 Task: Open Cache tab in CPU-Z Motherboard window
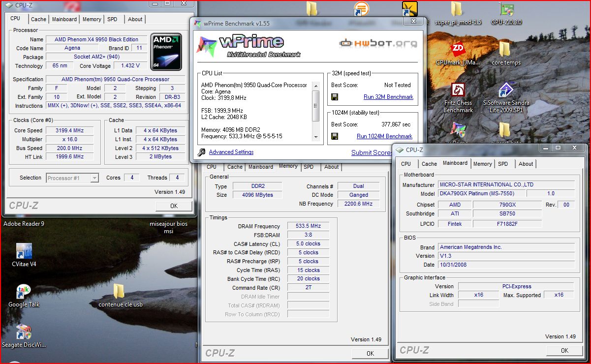(429, 164)
